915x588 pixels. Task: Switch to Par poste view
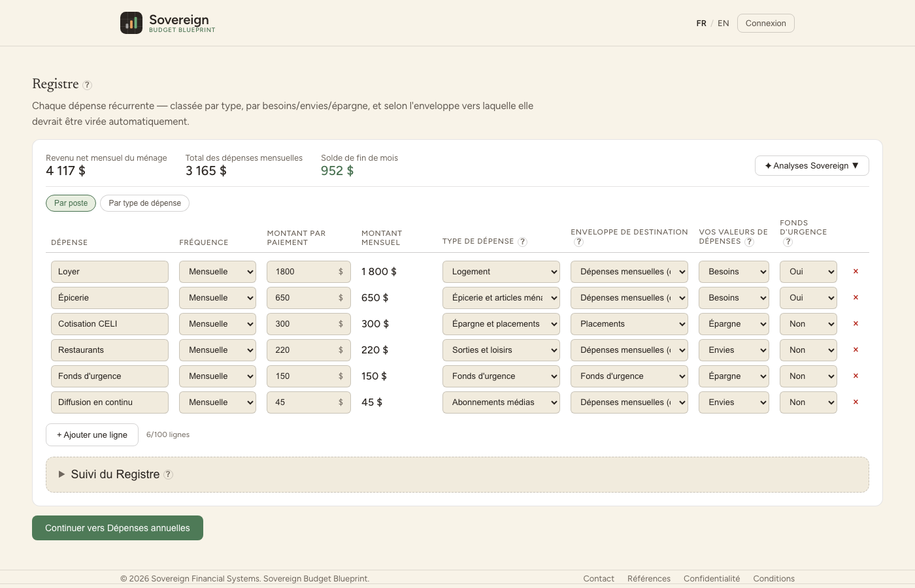71,203
